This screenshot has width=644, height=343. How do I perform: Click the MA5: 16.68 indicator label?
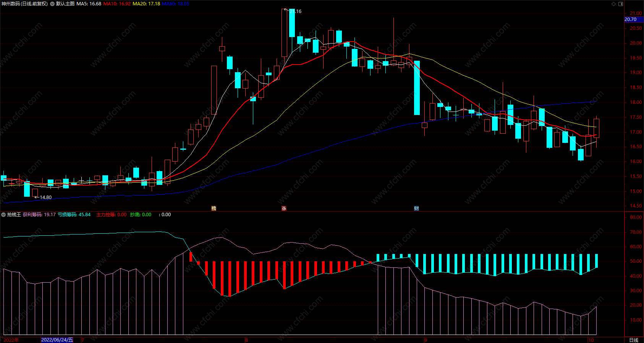pyautogui.click(x=89, y=4)
